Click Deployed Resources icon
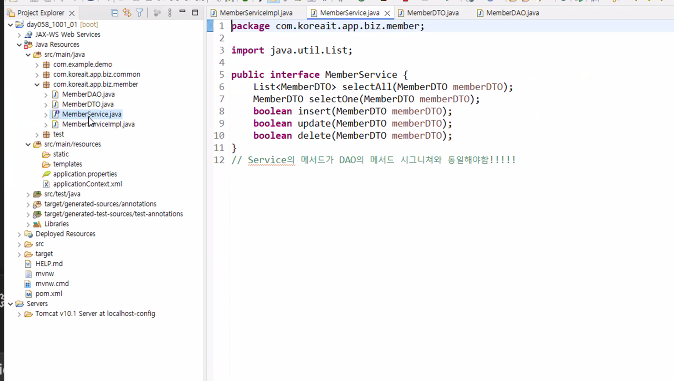The image size is (674, 381). click(28, 234)
